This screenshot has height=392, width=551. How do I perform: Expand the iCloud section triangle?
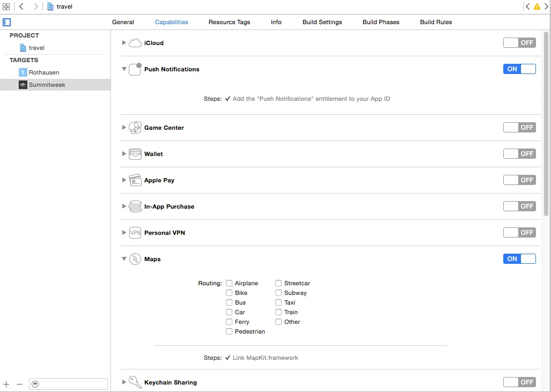(x=124, y=43)
